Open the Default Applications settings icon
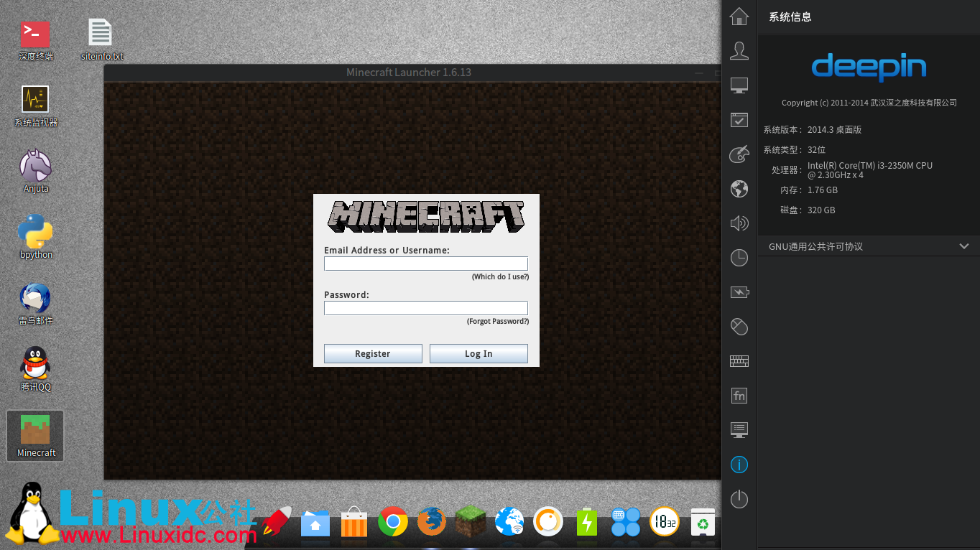 click(x=739, y=120)
